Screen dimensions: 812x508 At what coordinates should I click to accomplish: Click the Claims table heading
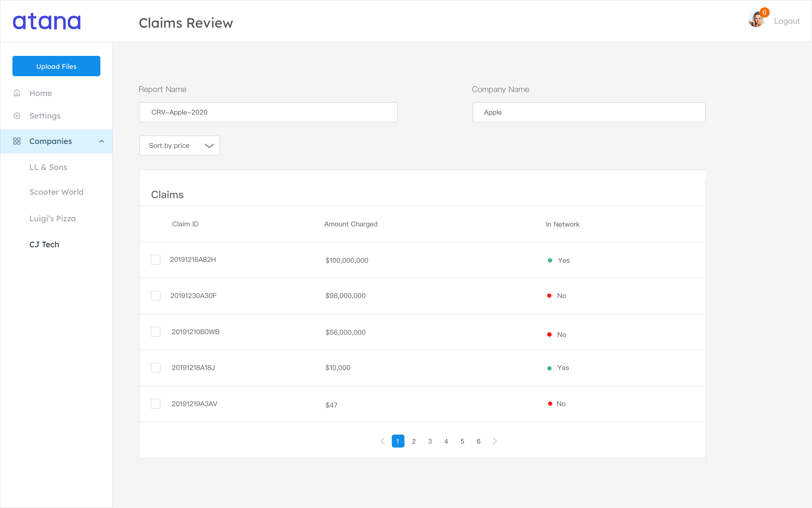point(167,194)
